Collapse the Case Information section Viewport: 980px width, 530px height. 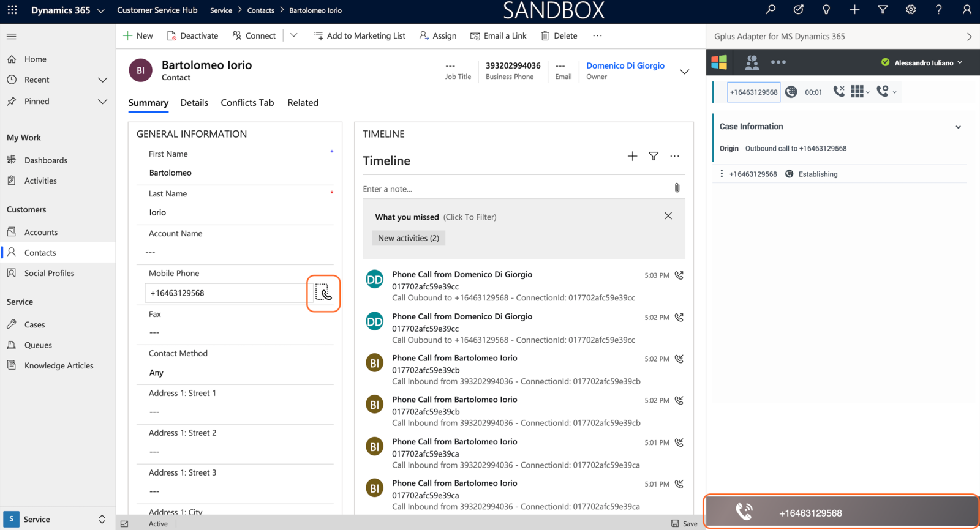point(959,127)
